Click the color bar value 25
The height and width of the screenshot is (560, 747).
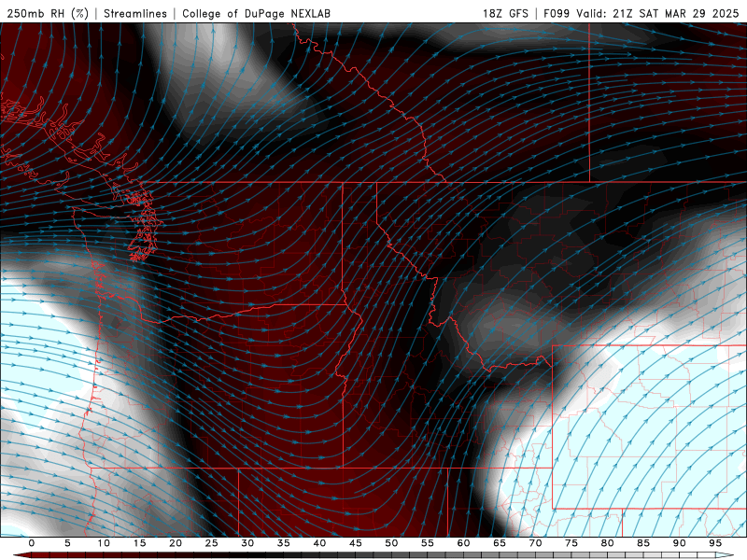212,543
